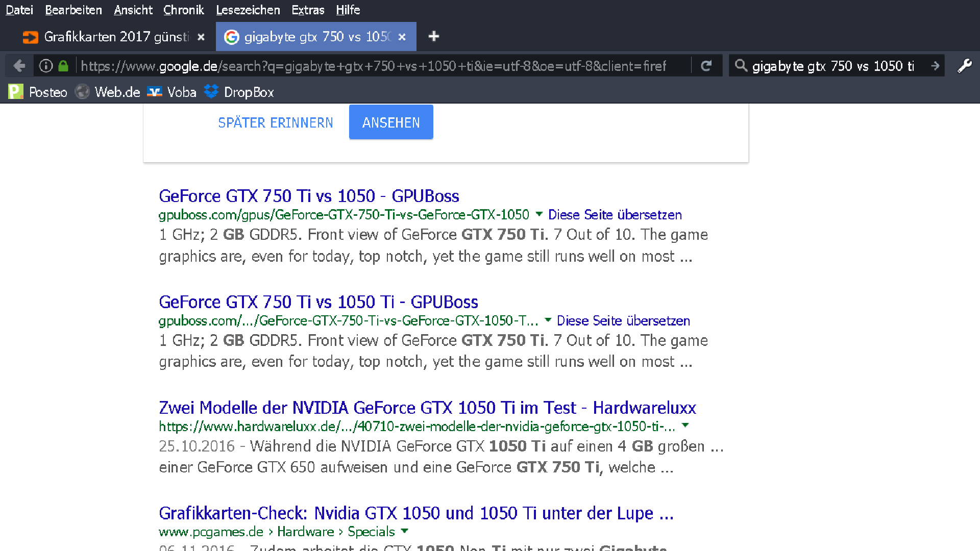The width and height of the screenshot is (980, 551).
Task: Expand dropdown arrow beside pcgames.de breadcrumb
Action: tap(405, 531)
